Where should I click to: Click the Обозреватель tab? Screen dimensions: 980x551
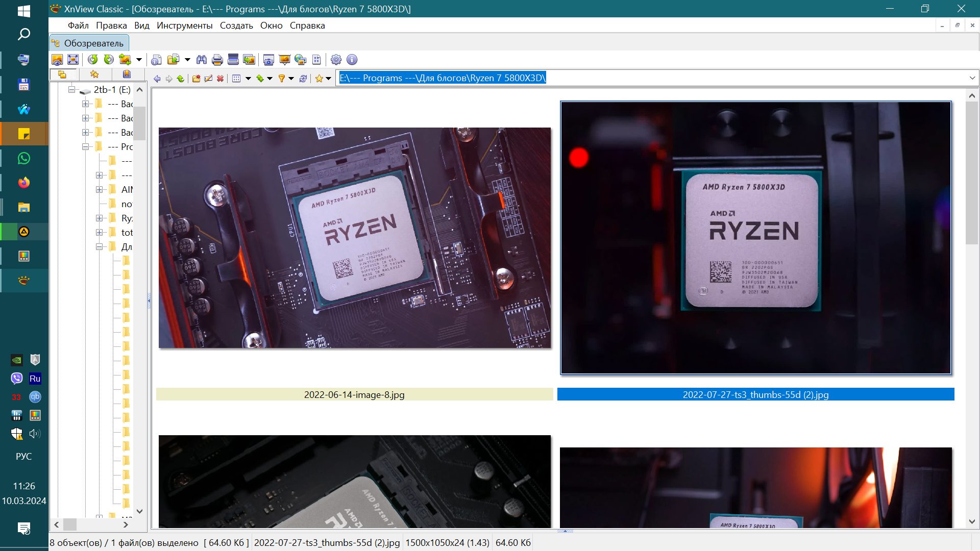89,43
